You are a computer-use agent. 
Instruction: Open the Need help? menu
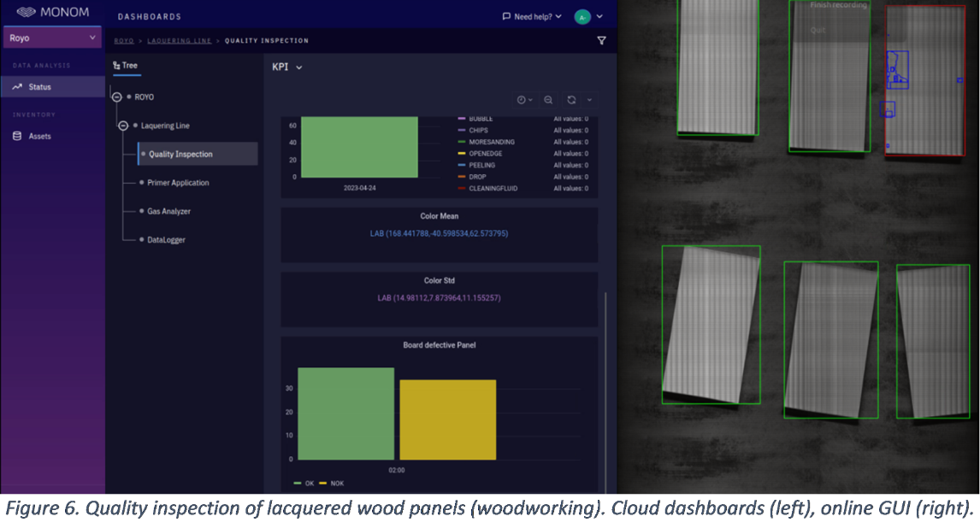pos(532,16)
